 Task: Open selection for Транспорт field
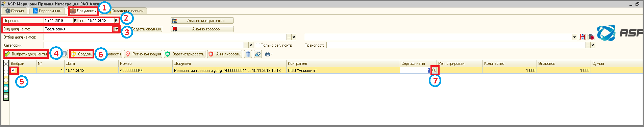(588, 45)
